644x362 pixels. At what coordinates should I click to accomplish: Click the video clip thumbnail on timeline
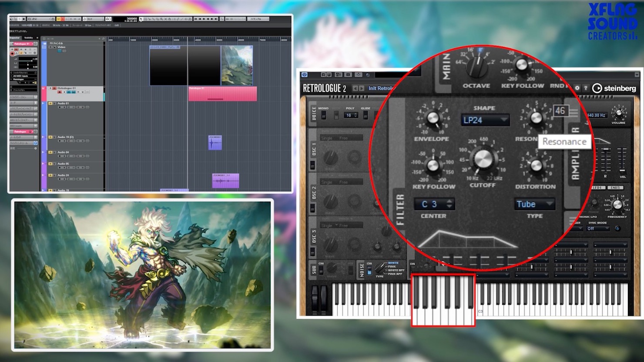[x=237, y=66]
